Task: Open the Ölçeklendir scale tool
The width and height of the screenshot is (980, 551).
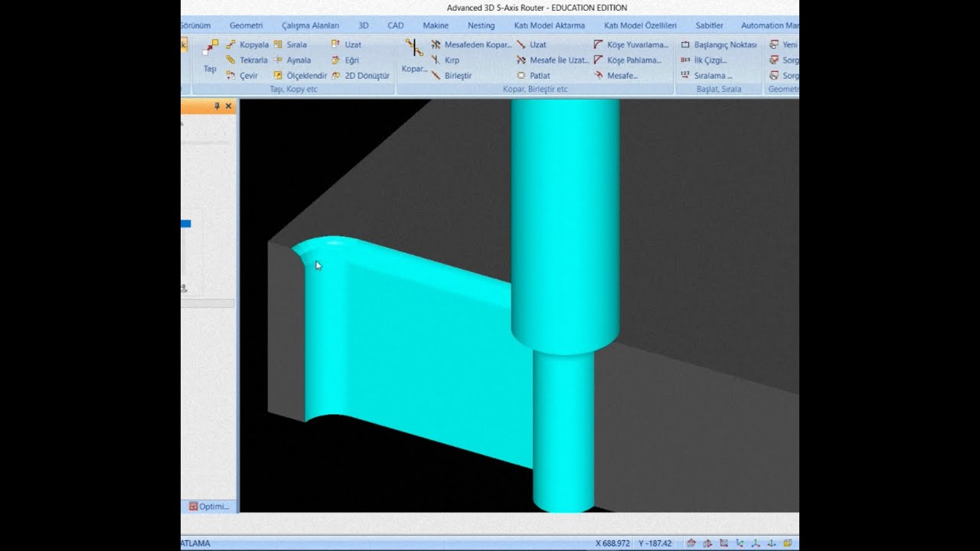Action: pyautogui.click(x=300, y=76)
